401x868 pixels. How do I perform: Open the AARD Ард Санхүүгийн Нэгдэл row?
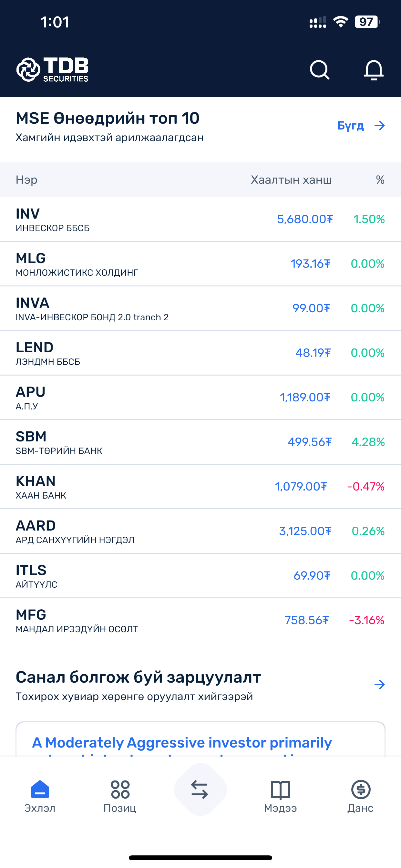pos(200,532)
